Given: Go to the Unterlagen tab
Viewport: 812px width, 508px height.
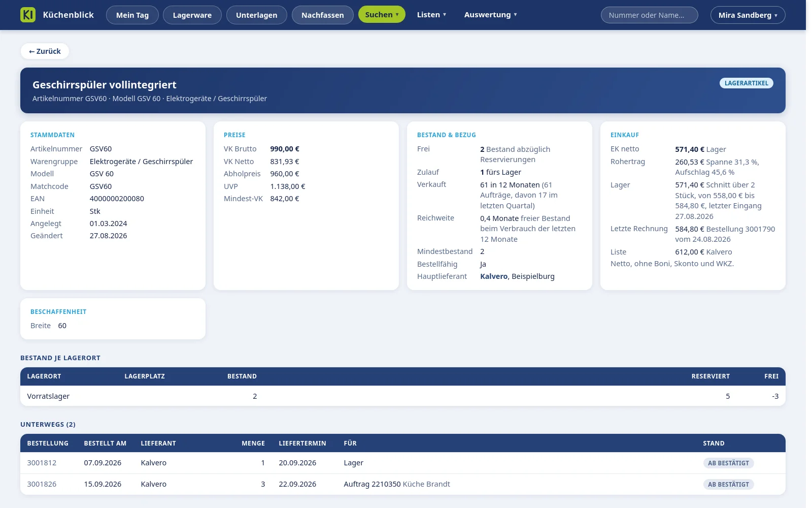Looking at the screenshot, I should coord(257,15).
